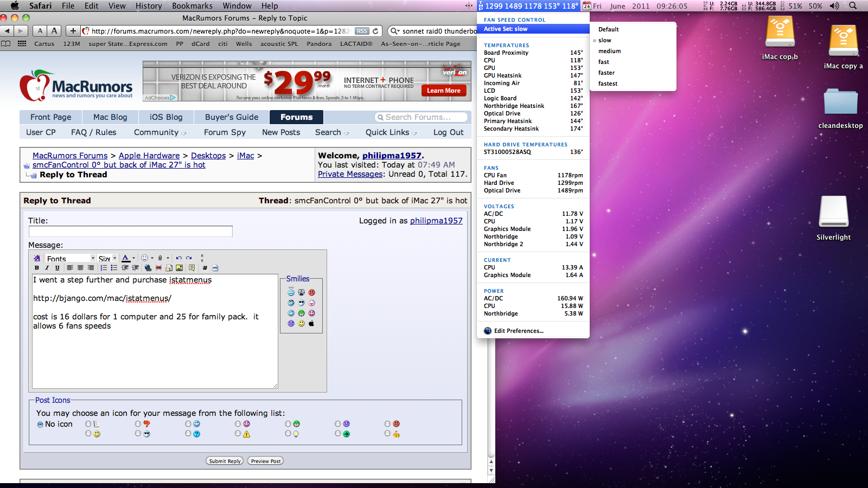The height and width of the screenshot is (488, 868).
Task: Decrease indent of message text
Action: (125, 268)
